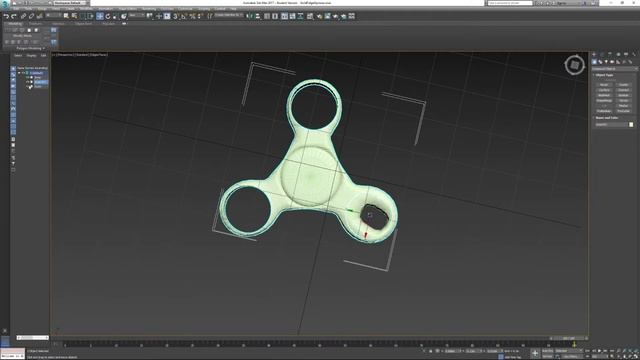Open the Rendering menu

coord(149,9)
